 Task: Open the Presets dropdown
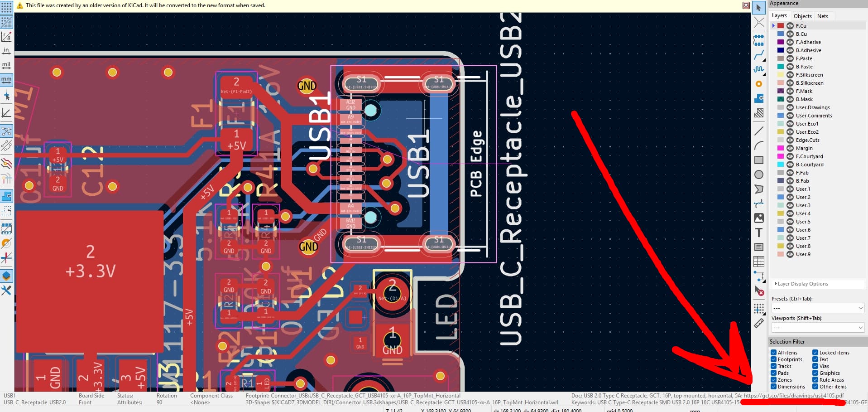pyautogui.click(x=817, y=308)
